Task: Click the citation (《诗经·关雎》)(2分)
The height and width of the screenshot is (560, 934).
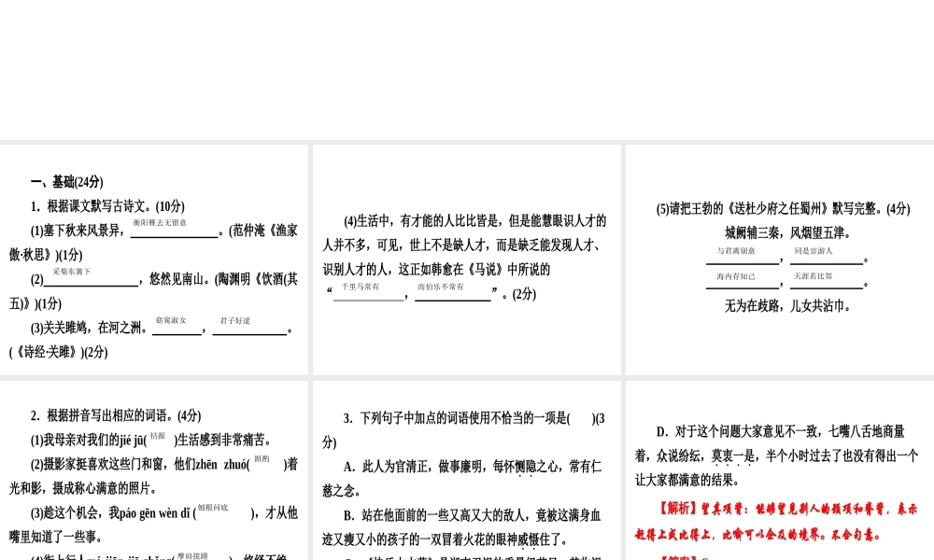Action: [x=58, y=352]
